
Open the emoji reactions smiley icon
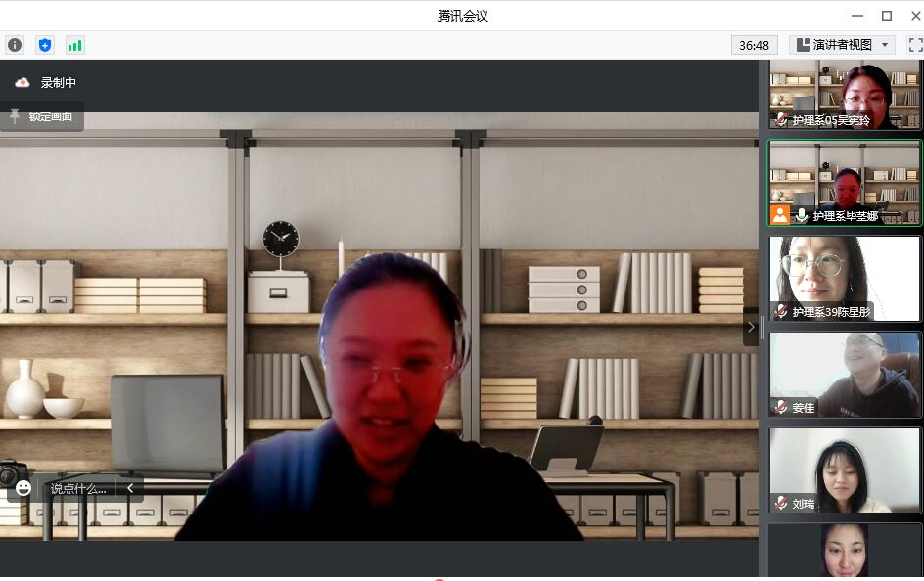pos(23,488)
